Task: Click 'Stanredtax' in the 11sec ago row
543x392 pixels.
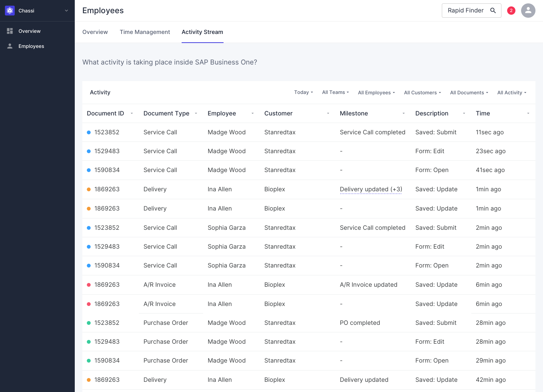Action: point(280,132)
